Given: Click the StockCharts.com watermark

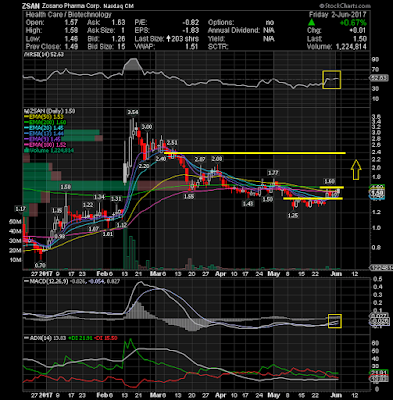Looking at the screenshot, I should [345, 6].
